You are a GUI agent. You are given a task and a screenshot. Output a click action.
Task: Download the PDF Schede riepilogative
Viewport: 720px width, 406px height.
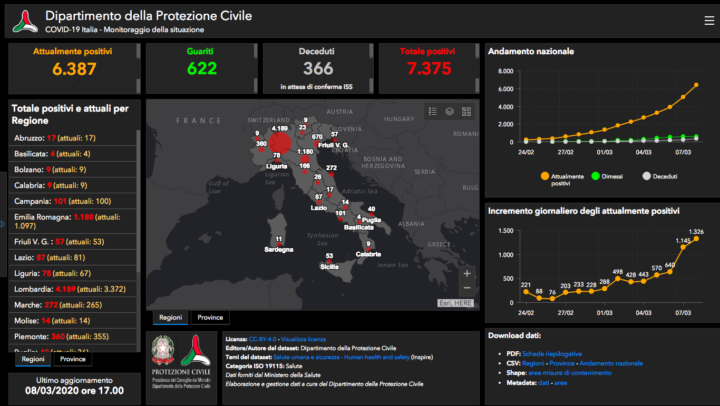pos(552,354)
